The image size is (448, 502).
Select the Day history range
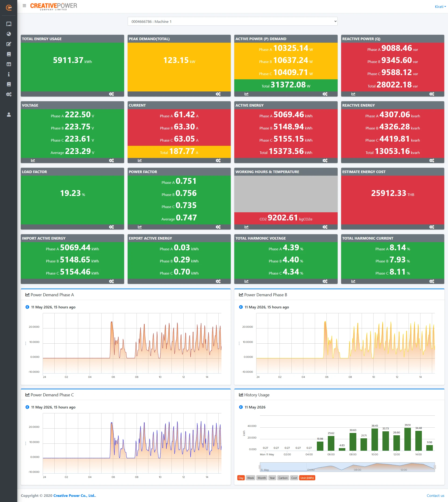pos(241,478)
